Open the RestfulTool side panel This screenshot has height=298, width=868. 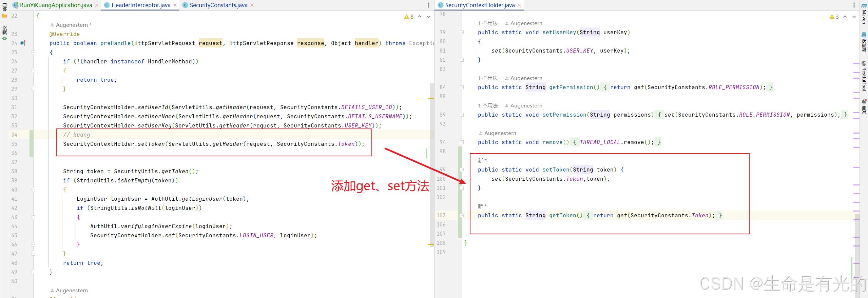(x=864, y=76)
